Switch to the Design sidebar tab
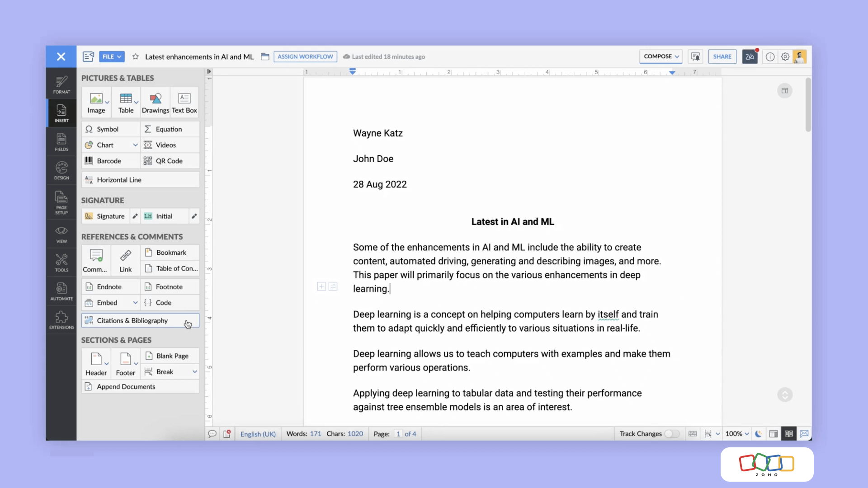Viewport: 868px width, 488px height. point(61,171)
